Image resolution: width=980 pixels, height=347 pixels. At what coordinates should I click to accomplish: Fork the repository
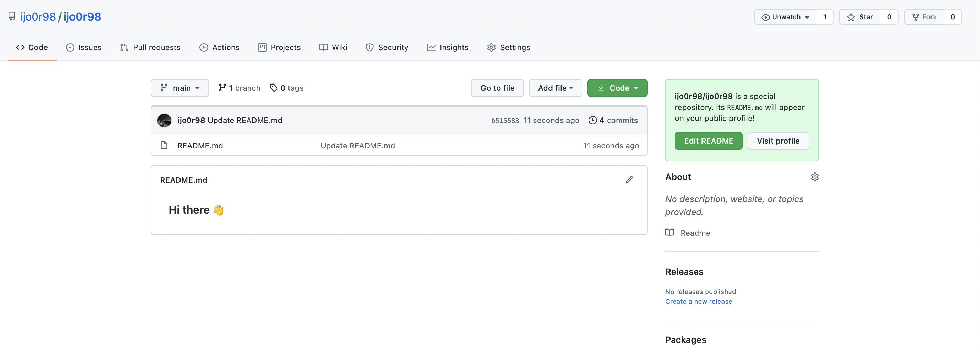tap(924, 17)
